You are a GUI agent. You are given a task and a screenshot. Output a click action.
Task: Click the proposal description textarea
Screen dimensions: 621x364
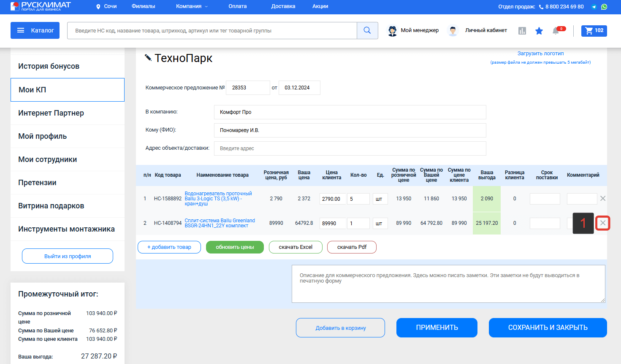point(448,284)
